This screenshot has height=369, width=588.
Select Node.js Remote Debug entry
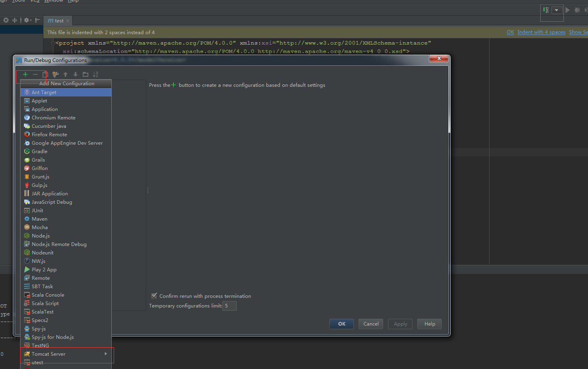tap(66, 244)
